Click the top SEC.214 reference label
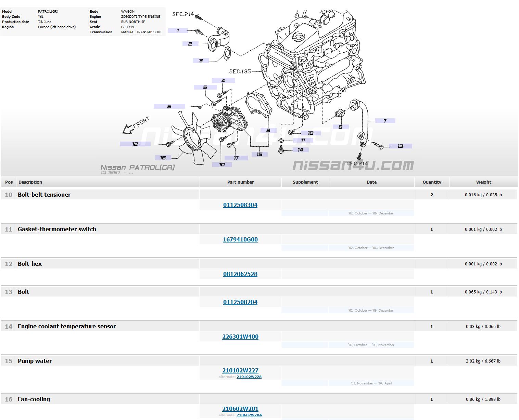The width and height of the screenshot is (519, 420). click(x=183, y=14)
